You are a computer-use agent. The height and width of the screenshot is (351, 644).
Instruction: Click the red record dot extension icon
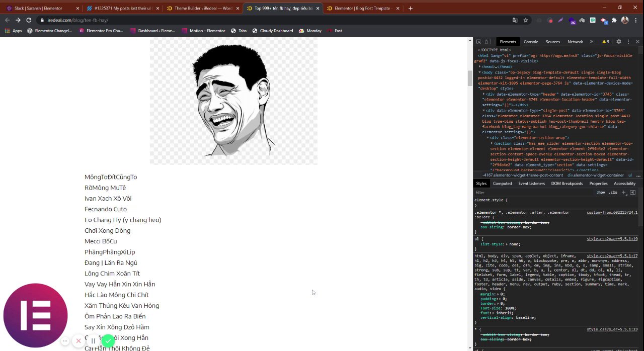(550, 20)
